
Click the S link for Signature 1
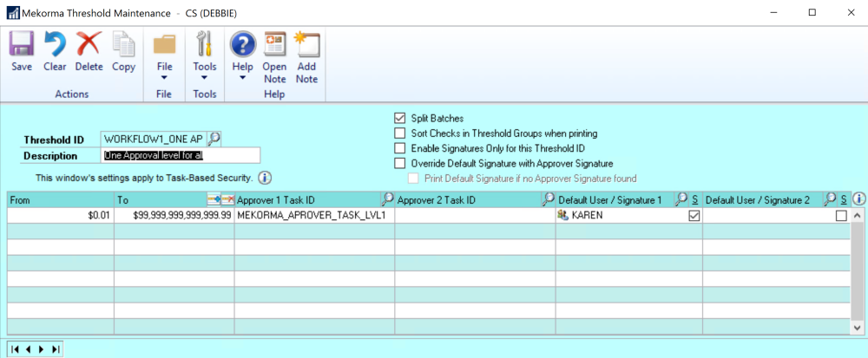[694, 199]
